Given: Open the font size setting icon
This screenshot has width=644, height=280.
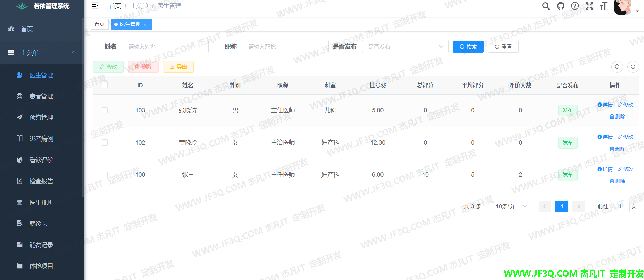Looking at the screenshot, I should [x=604, y=6].
